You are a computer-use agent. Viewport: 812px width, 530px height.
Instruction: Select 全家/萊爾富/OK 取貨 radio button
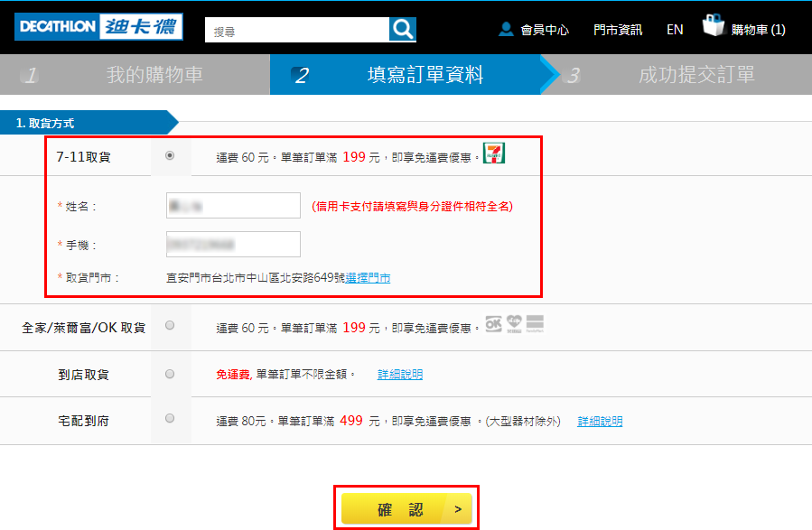tap(170, 326)
